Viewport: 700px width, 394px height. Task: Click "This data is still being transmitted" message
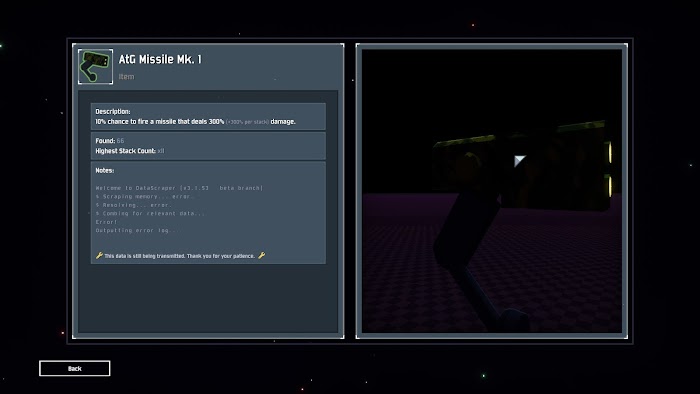click(x=179, y=256)
